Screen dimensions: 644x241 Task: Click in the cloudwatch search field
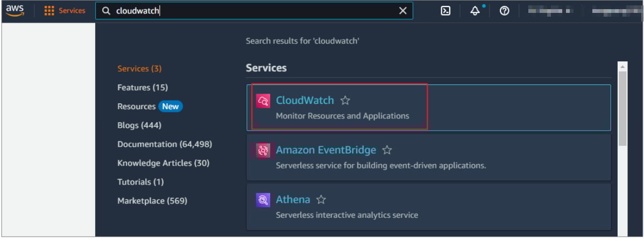[254, 11]
